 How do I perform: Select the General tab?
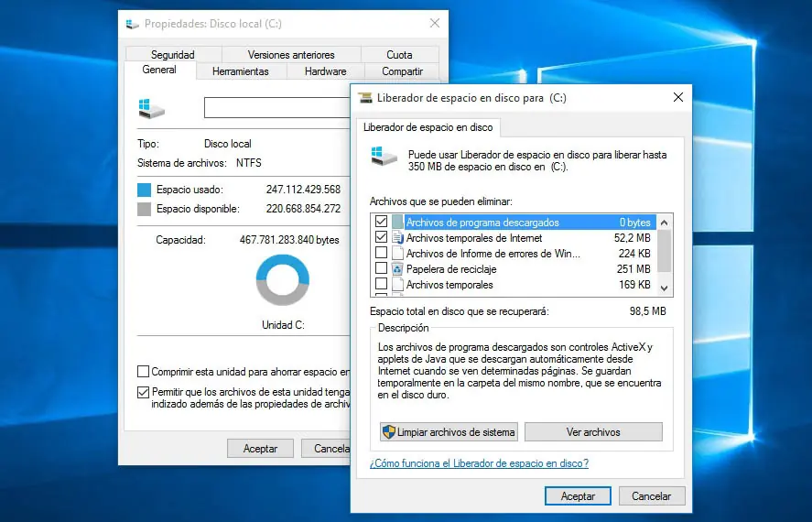click(x=159, y=70)
